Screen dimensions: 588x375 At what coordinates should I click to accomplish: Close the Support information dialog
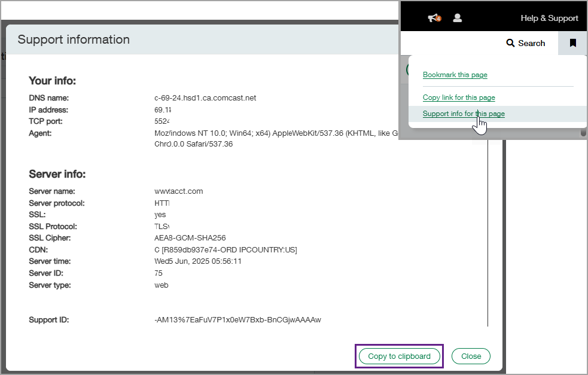point(471,356)
